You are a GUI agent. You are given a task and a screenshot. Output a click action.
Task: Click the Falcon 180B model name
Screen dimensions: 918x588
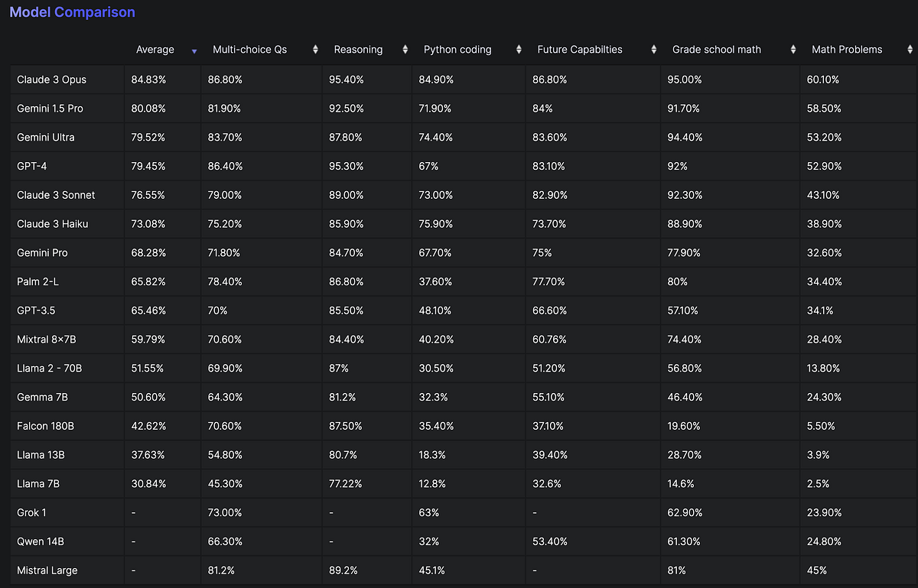click(x=47, y=426)
